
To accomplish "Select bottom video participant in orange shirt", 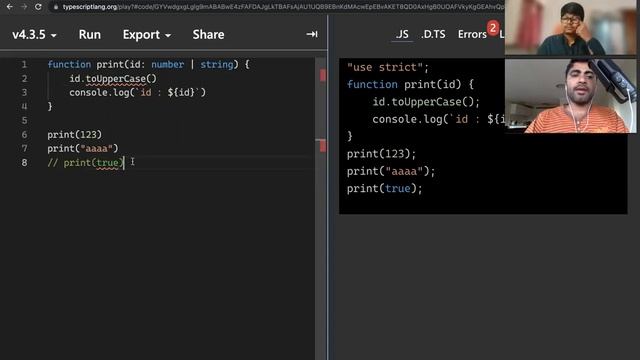I will click(570, 96).
